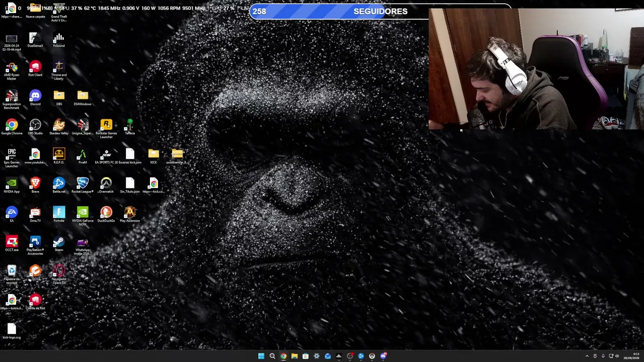
Task: Open Settings gear in the taskbar
Action: tap(316, 356)
